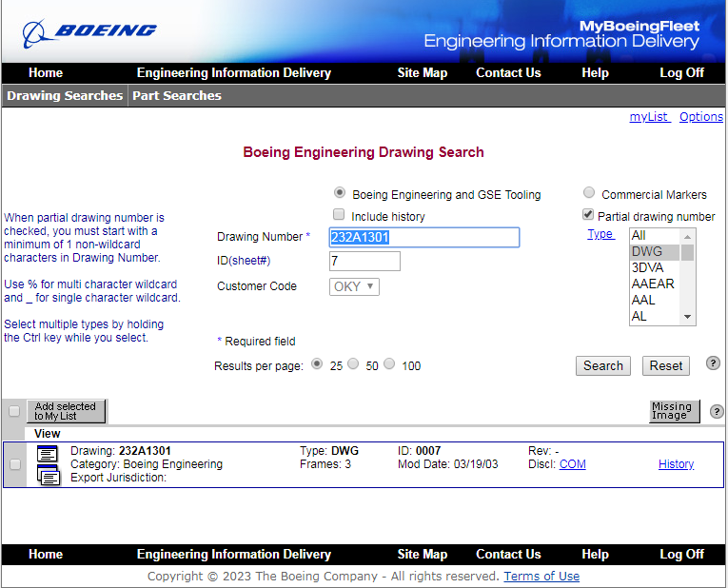Open the myList link

650,116
